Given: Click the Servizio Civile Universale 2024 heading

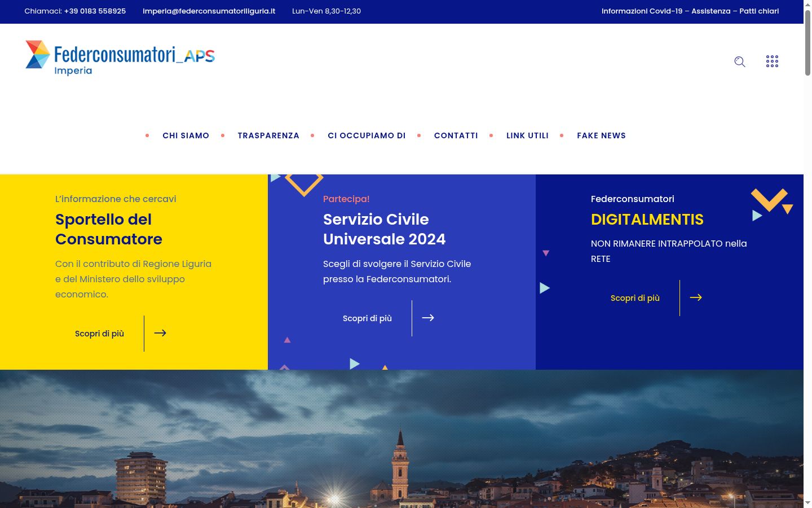Looking at the screenshot, I should click(385, 229).
